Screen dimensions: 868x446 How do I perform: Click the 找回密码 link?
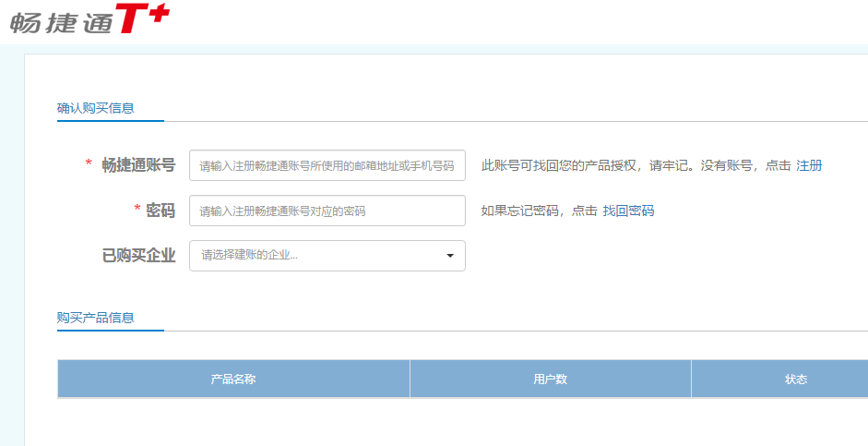(x=628, y=211)
